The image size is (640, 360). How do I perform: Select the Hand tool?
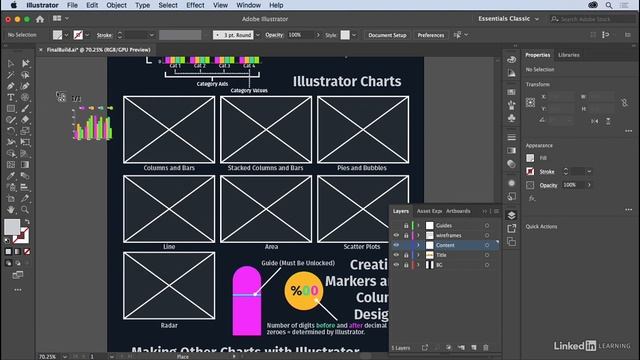tap(11, 210)
